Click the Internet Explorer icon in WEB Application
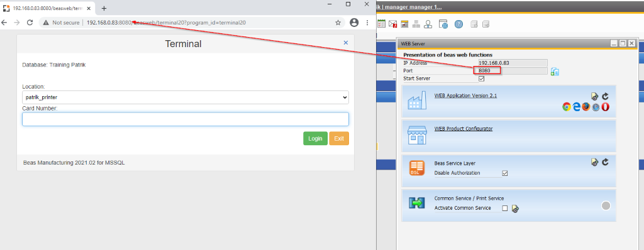 [577, 107]
